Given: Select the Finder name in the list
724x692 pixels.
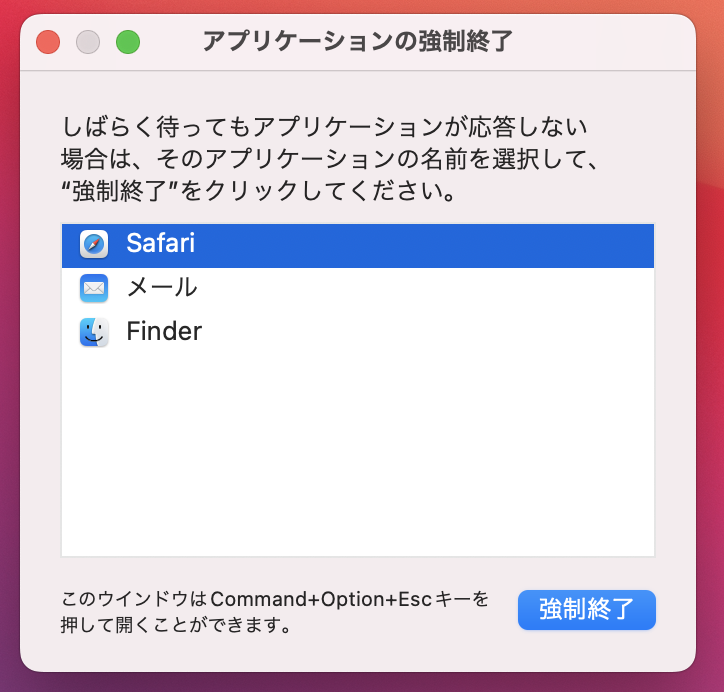Looking at the screenshot, I should [164, 331].
